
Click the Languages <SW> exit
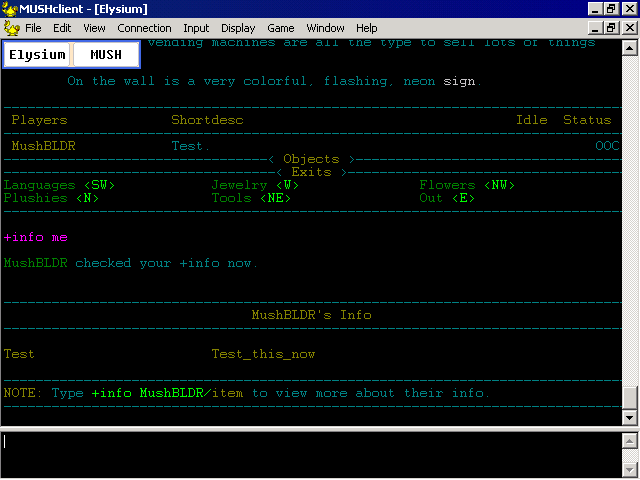tap(59, 185)
